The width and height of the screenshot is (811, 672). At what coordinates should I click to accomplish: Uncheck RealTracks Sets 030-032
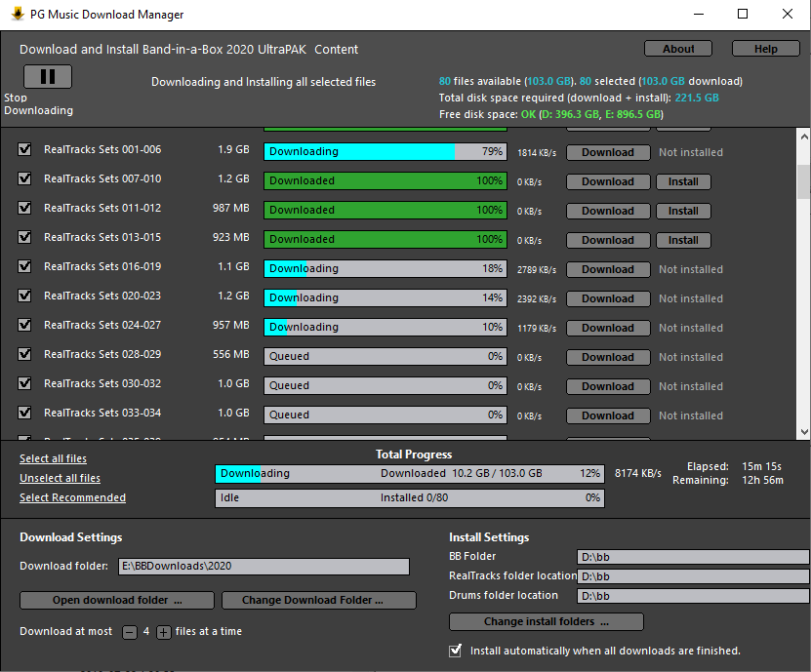[24, 383]
